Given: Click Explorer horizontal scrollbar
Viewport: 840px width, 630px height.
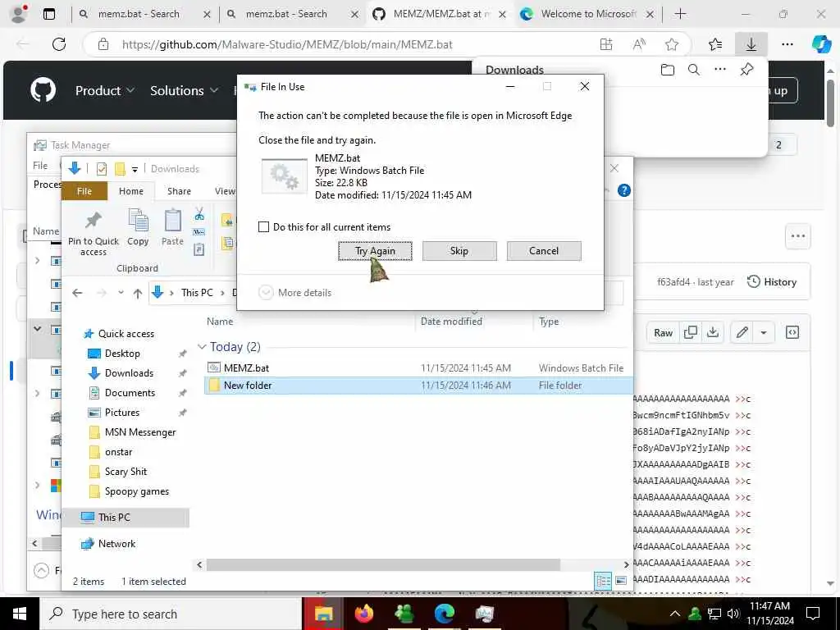Looking at the screenshot, I should 383,564.
